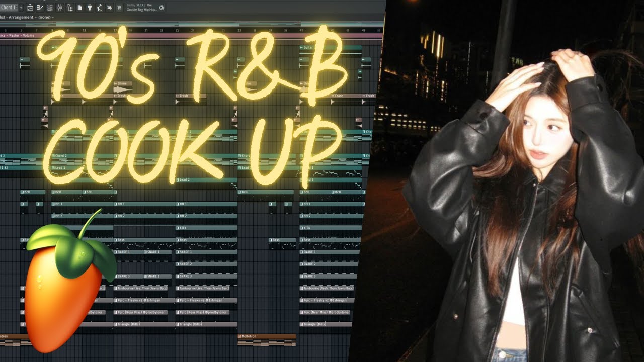The width and height of the screenshot is (644, 362).
Task: Select the Master - Volume automation clip
Action: click(191, 36)
